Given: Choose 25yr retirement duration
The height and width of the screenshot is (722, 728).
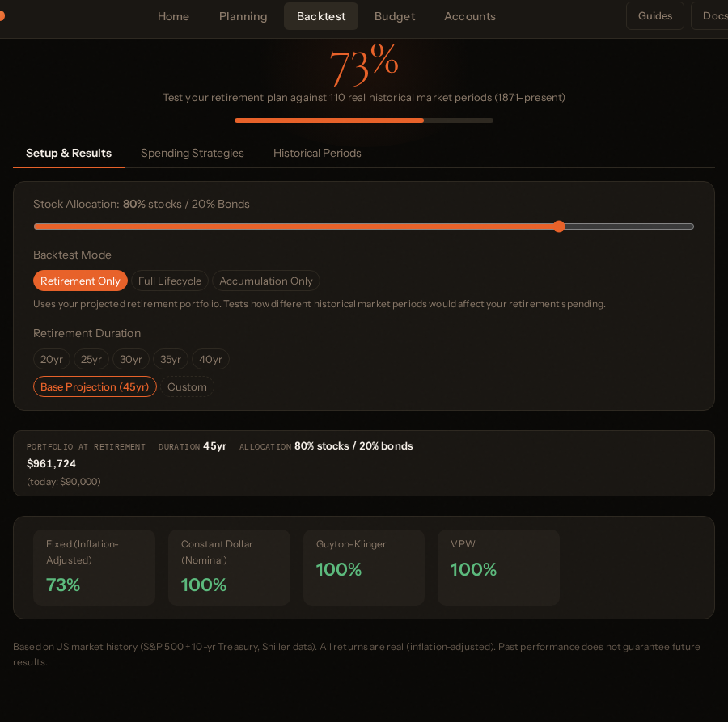Looking at the screenshot, I should click(x=91, y=359).
